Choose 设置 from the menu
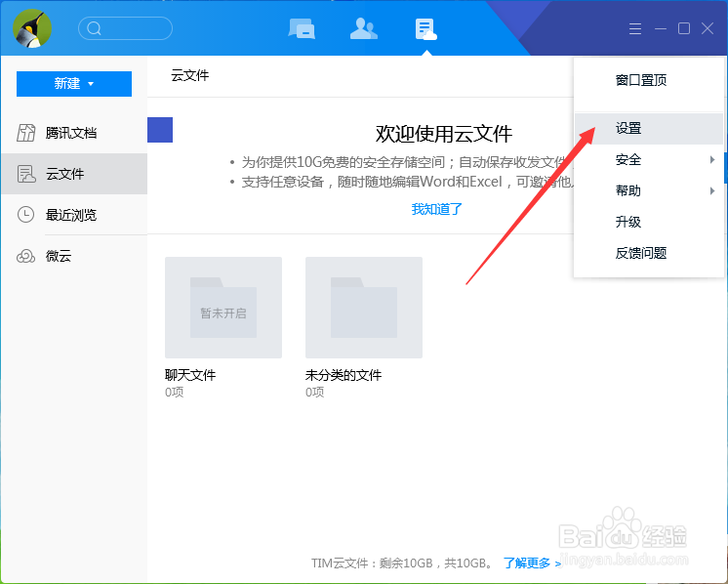 click(649, 128)
